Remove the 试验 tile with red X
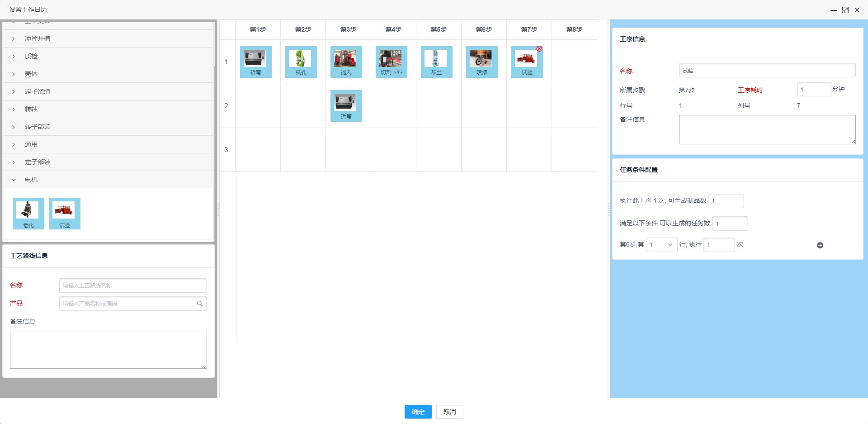Image resolution: width=868 pixels, height=424 pixels. tap(539, 48)
